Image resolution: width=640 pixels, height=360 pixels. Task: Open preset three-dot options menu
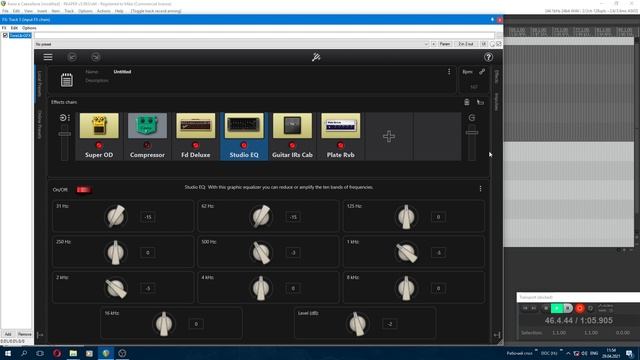coord(449,72)
